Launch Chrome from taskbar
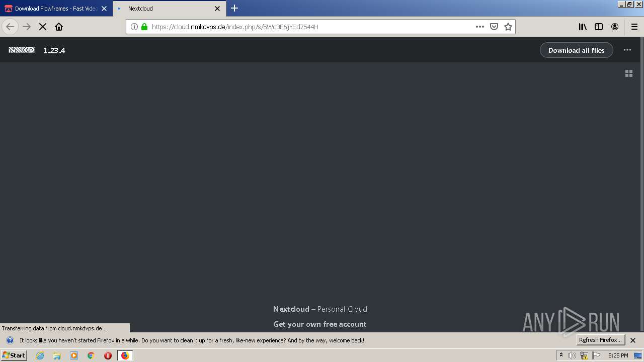 click(x=91, y=355)
